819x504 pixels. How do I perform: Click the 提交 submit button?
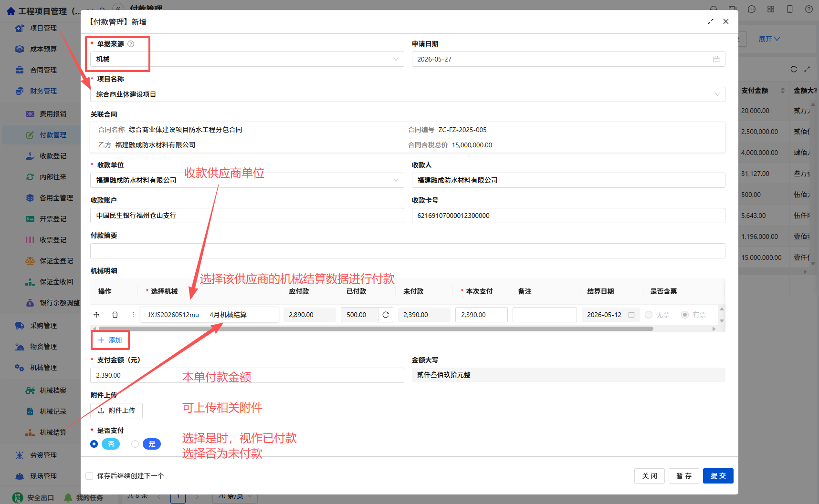point(718,476)
